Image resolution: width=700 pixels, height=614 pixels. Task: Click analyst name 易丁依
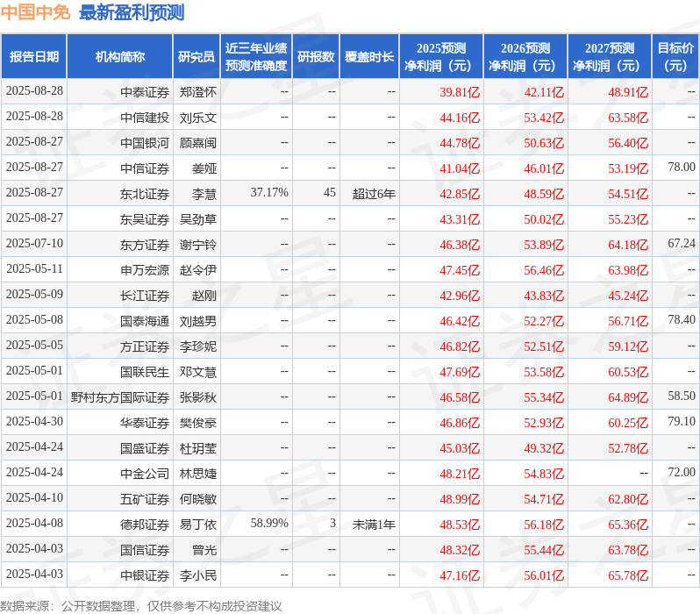tap(198, 525)
